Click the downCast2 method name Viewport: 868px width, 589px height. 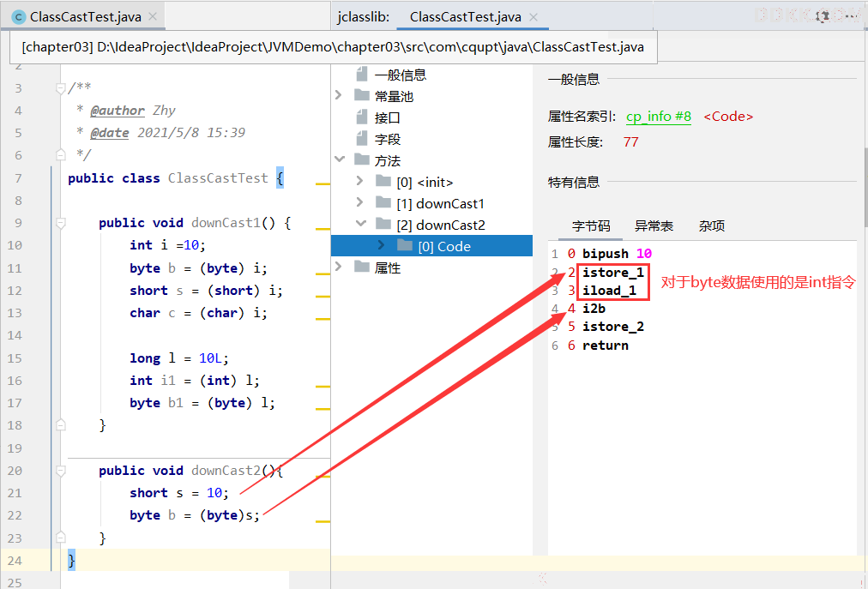(x=226, y=471)
